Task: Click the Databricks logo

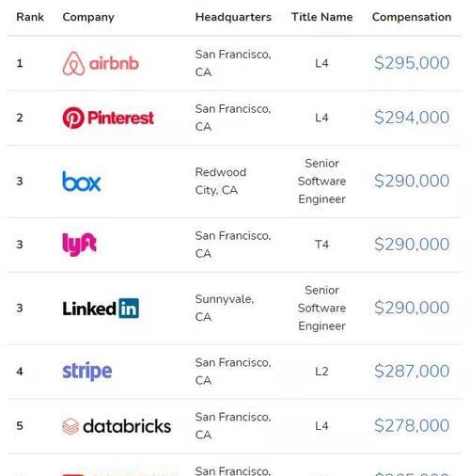Action: pyautogui.click(x=117, y=426)
